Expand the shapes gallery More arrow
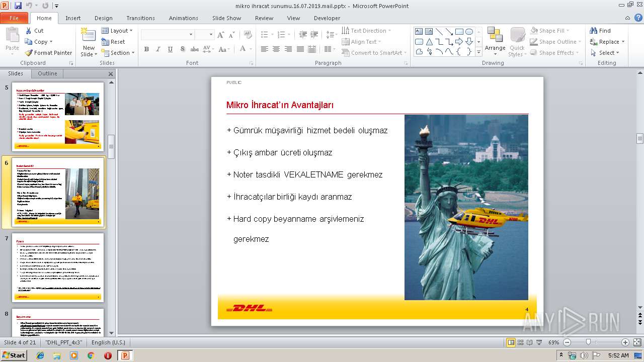Viewport: 644px width, 362px height. click(x=478, y=51)
